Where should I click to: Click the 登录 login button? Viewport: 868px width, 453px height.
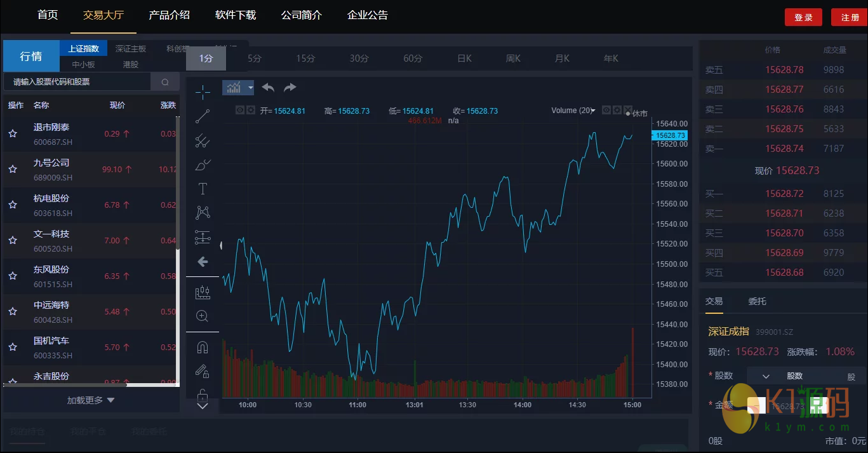803,17
